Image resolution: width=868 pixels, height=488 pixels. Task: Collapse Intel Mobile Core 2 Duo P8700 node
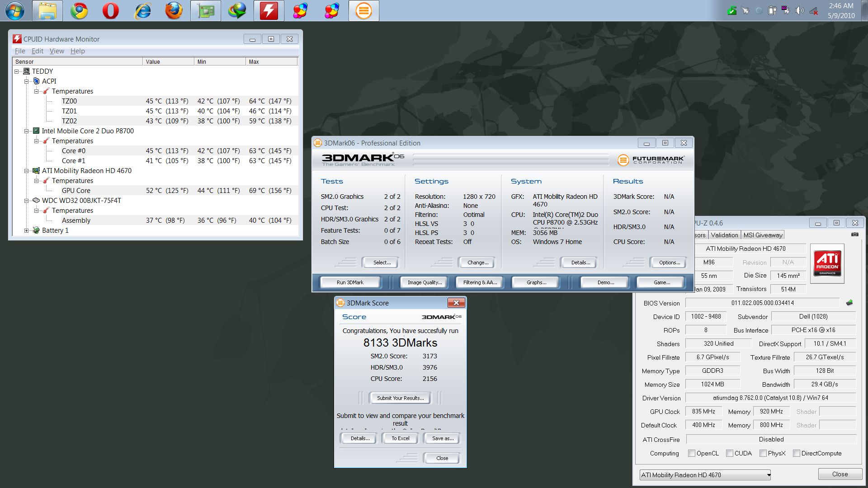coord(26,131)
